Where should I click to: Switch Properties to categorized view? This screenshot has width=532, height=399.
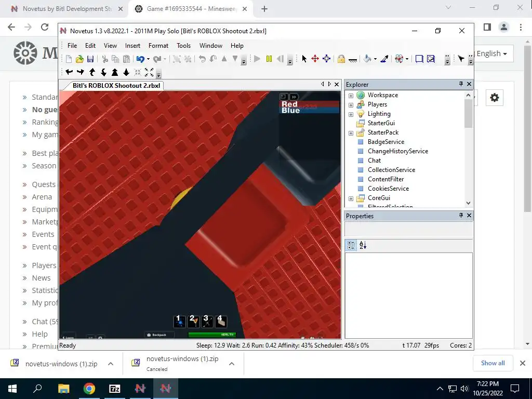(x=351, y=245)
